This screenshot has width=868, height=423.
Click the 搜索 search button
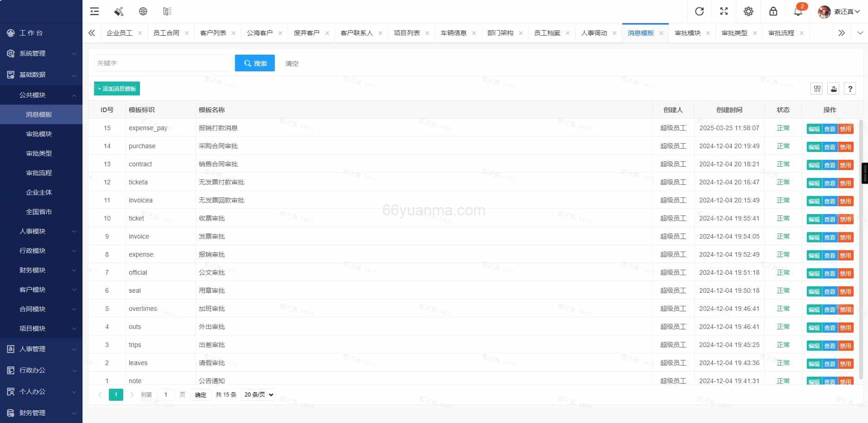click(x=254, y=63)
